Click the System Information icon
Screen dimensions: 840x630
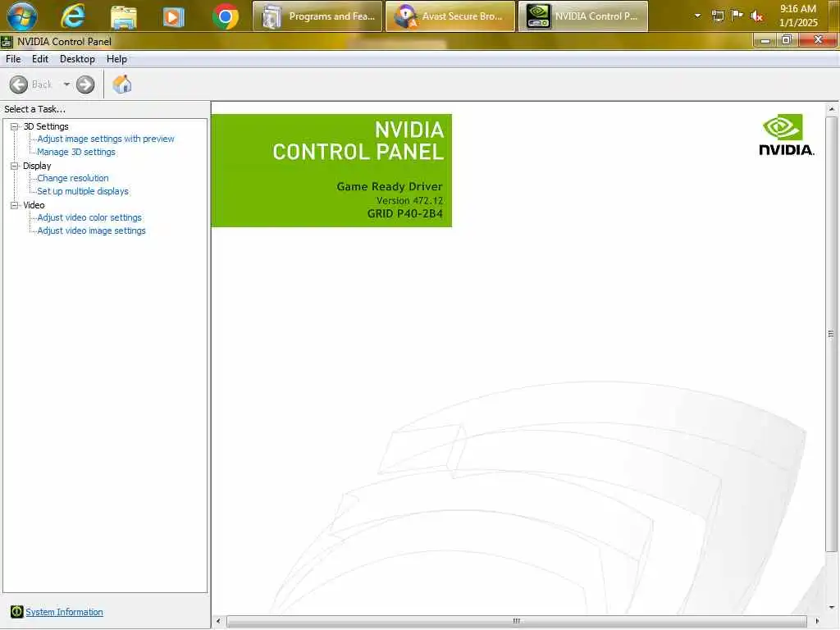click(x=17, y=611)
